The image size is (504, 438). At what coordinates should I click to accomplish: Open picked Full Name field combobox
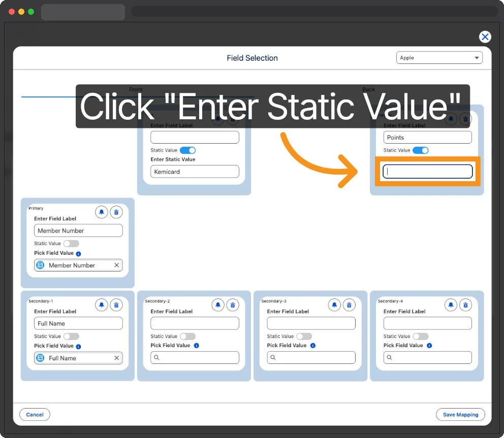pyautogui.click(x=78, y=358)
